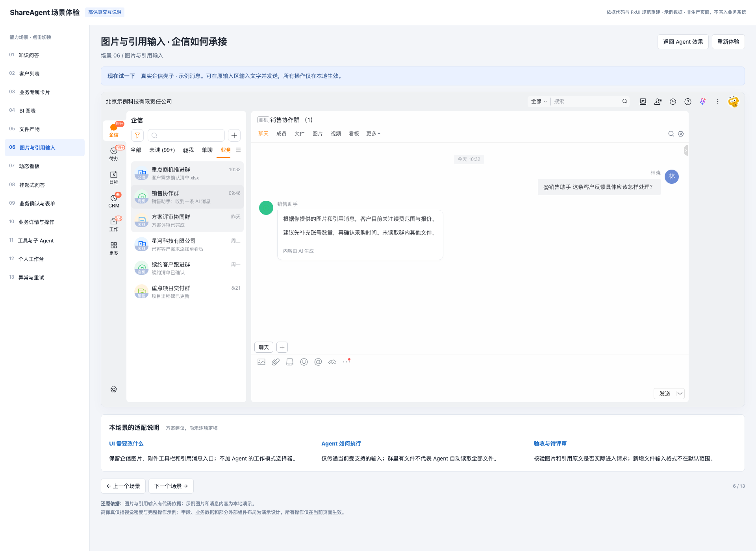Open the contacts icon in top bar
This screenshot has width=756, height=551.
pos(658,102)
